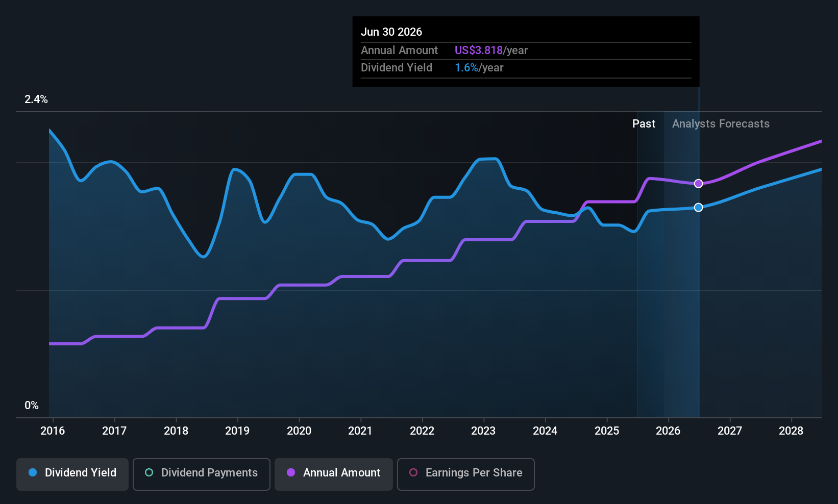
Task: Toggle the Dividend Payments legend button
Action: click(202, 474)
